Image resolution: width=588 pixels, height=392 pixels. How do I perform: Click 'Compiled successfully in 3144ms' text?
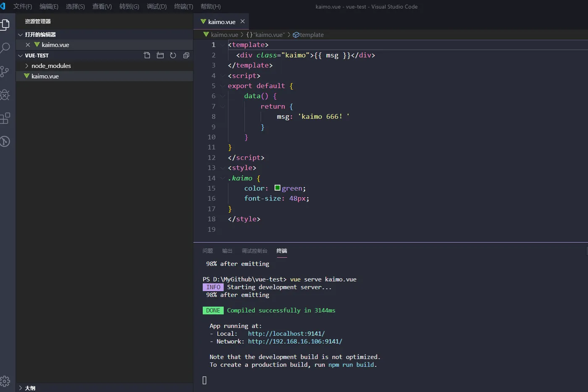coord(281,311)
